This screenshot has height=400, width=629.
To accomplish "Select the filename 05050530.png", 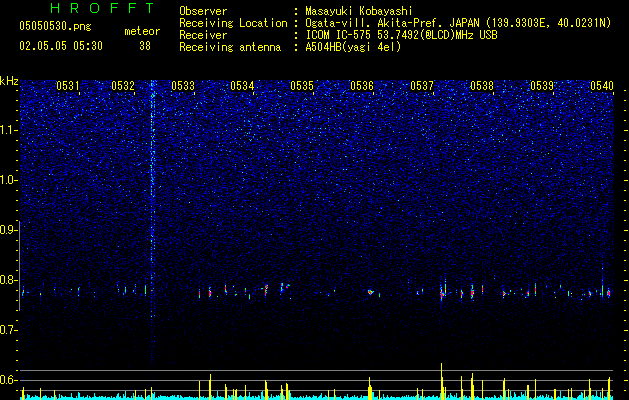I will click(55, 27).
